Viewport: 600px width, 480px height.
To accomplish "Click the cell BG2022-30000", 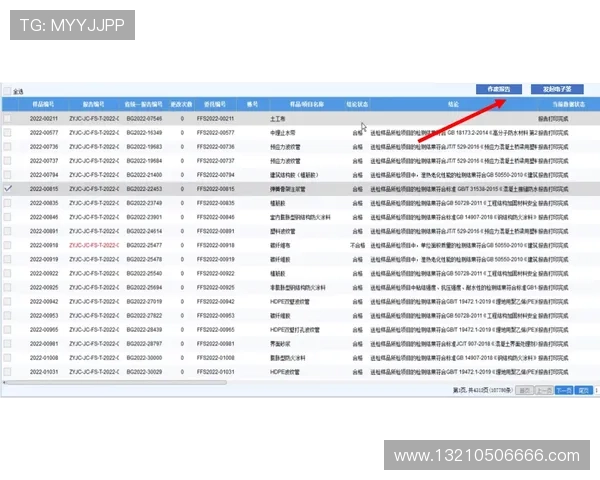I will 144,358.
